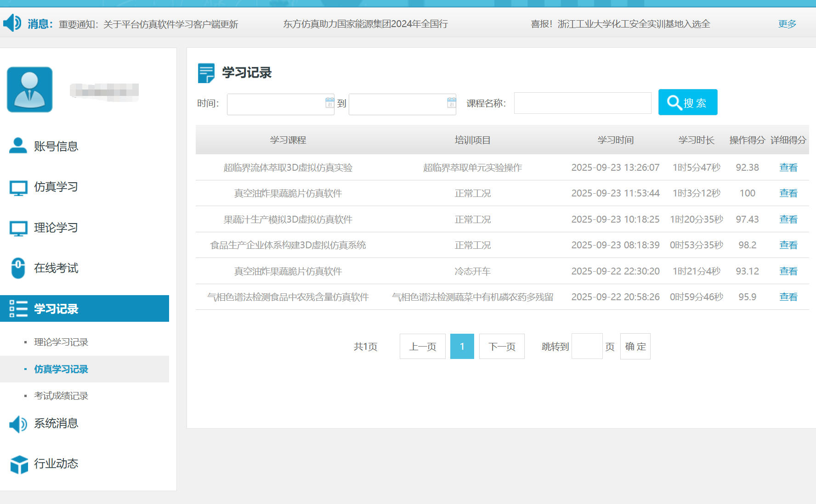Open 理论学习记录 submenu item
The width and height of the screenshot is (816, 504).
61,342
